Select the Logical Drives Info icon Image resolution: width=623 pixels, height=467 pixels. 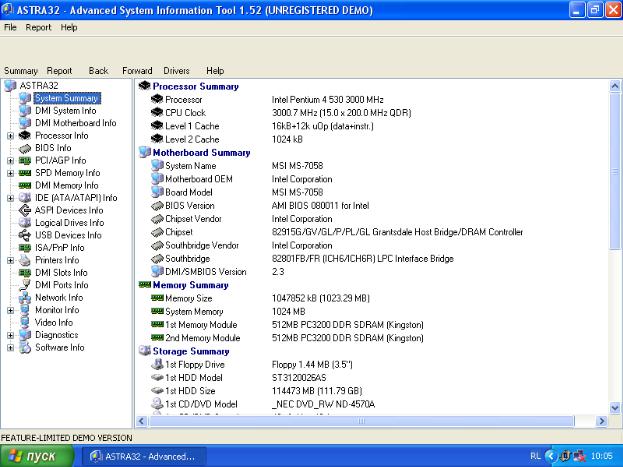26,223
